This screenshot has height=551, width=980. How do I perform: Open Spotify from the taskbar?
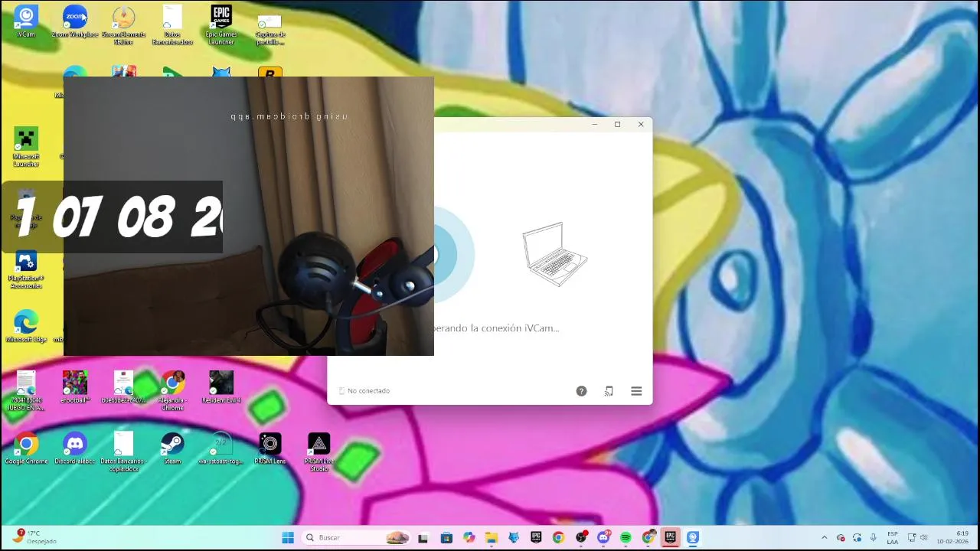[626, 538]
